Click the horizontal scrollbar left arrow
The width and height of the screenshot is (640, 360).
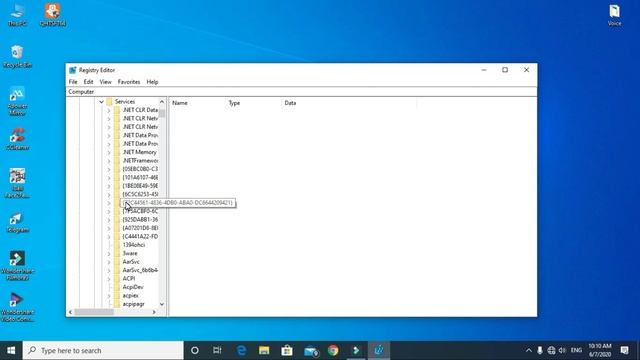click(x=70, y=312)
